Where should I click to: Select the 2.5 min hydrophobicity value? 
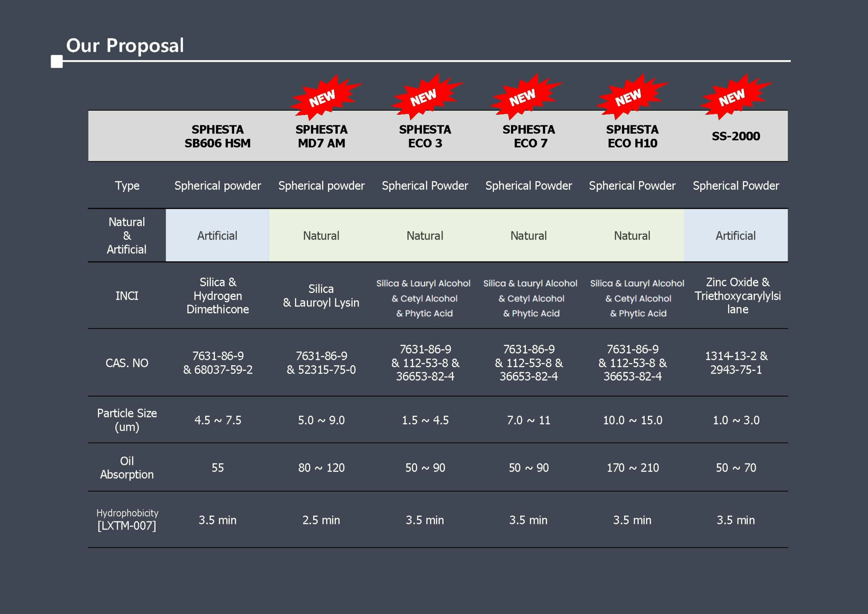coord(321,520)
